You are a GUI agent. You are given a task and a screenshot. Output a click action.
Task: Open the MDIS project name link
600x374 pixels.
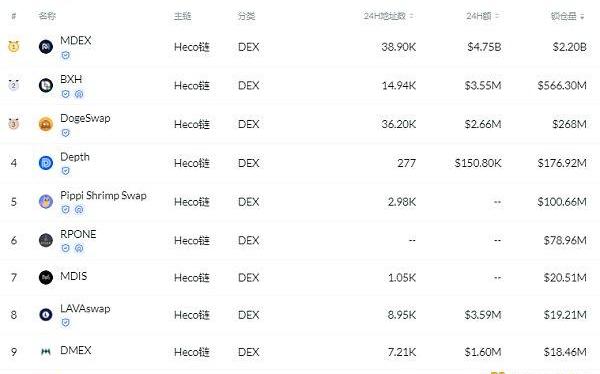(x=74, y=276)
